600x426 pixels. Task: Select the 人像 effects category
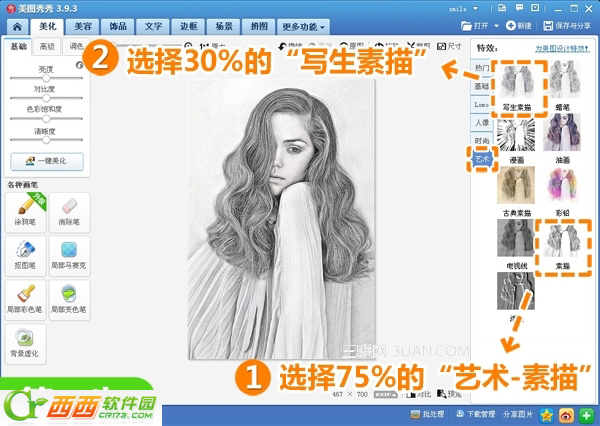481,122
